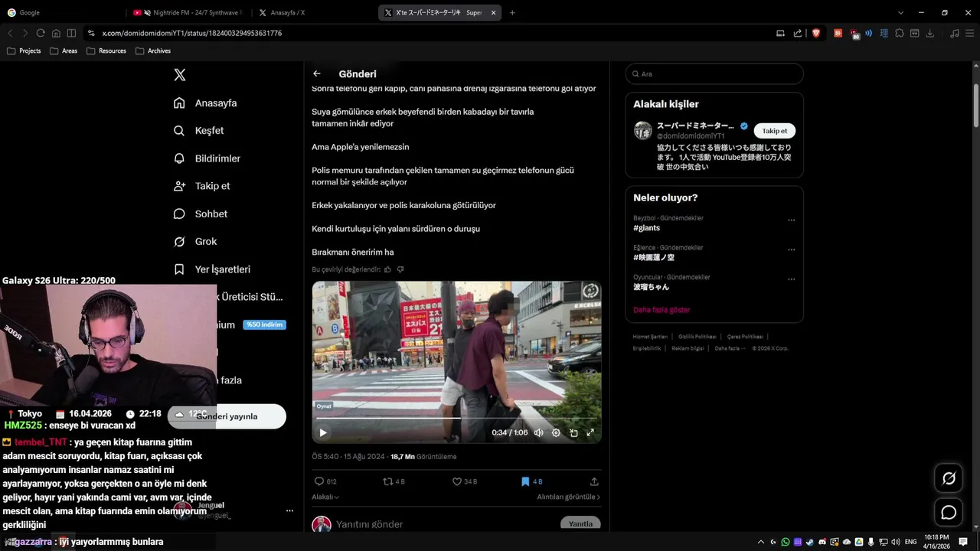
Task: Open the Brave Shields icon
Action: (x=816, y=33)
